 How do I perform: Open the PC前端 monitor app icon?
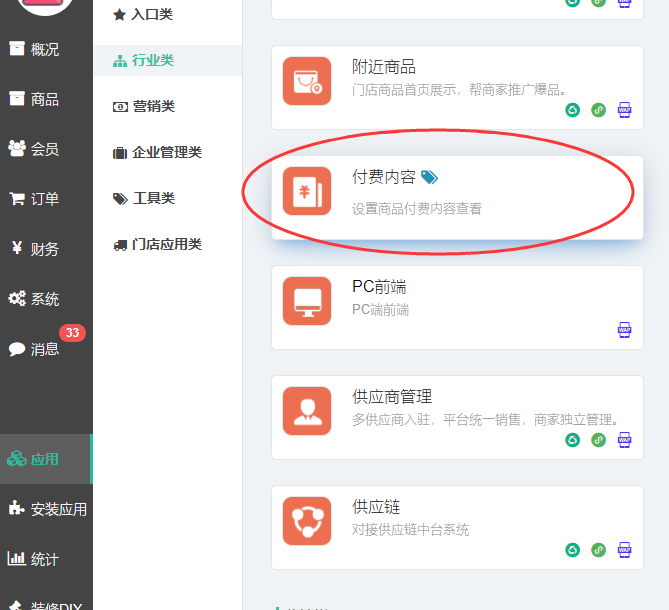(x=307, y=301)
